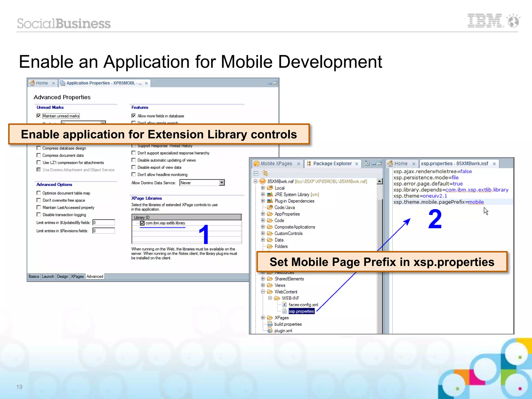Switch to the Design tab

(x=63, y=276)
